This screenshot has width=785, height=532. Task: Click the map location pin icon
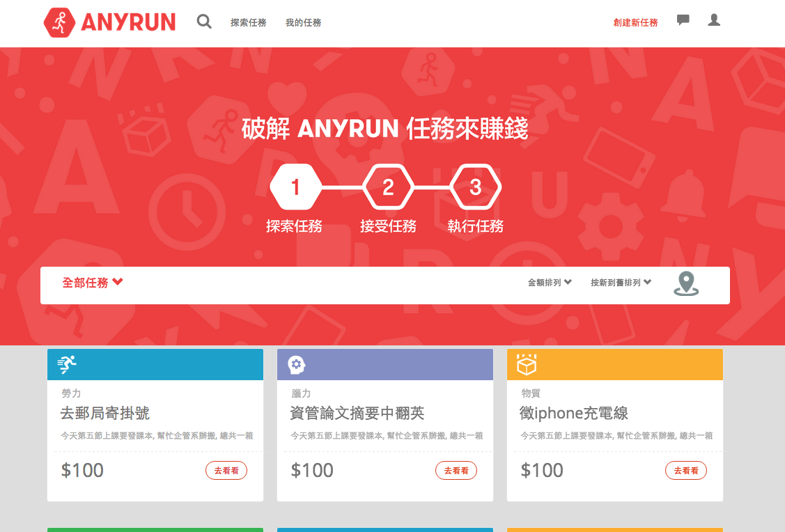coord(686,284)
